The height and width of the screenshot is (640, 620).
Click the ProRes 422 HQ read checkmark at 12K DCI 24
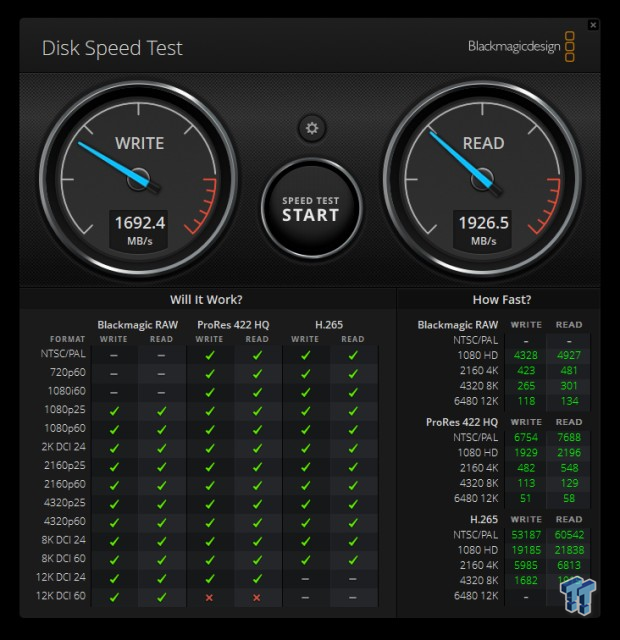[257, 579]
